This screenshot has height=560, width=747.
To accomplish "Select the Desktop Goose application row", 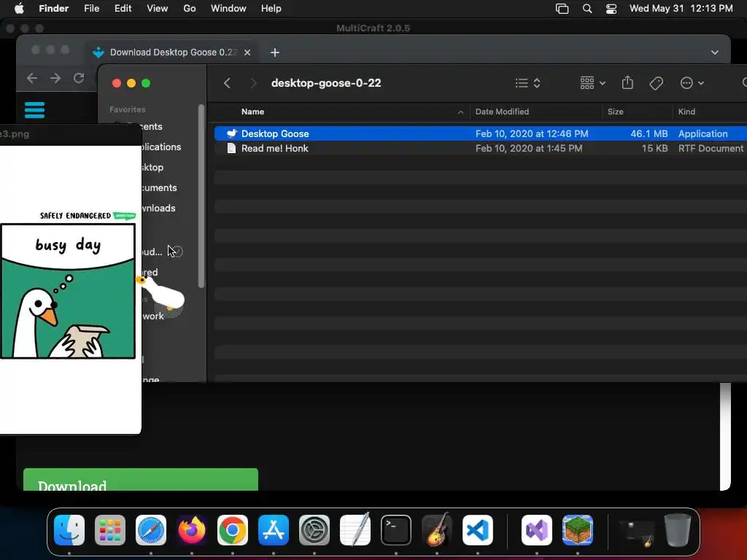I will coord(480,134).
